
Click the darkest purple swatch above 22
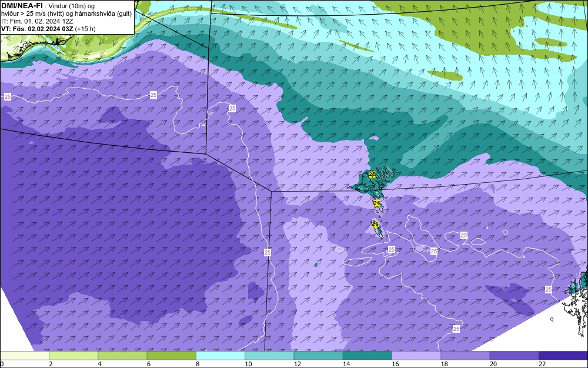563,355
